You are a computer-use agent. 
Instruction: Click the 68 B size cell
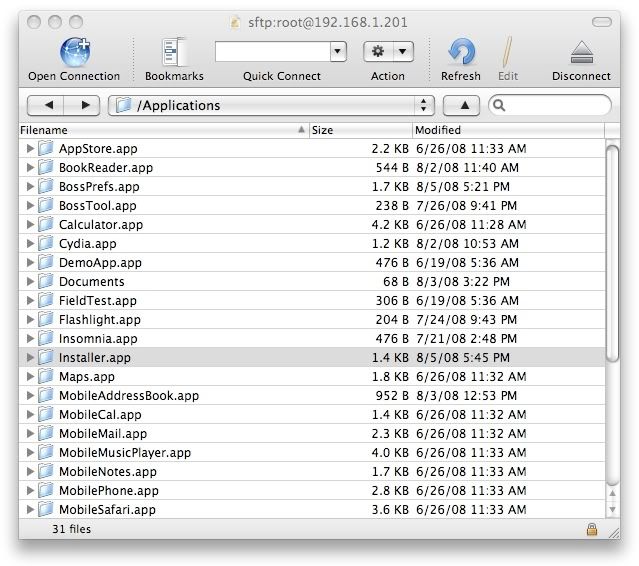(395, 282)
